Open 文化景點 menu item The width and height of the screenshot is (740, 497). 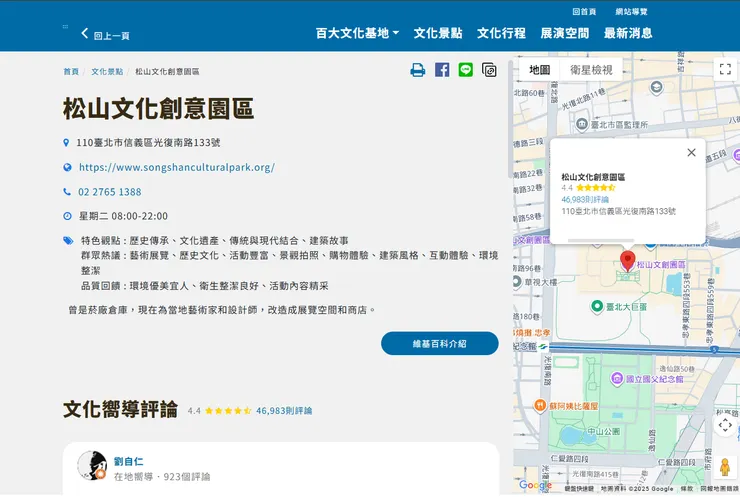coord(438,33)
